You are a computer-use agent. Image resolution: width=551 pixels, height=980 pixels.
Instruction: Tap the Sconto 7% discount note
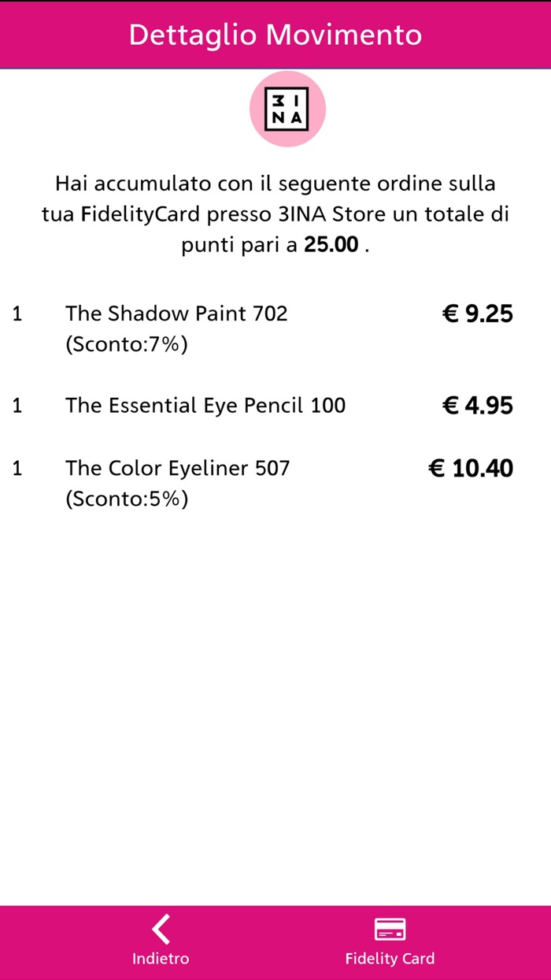pos(127,344)
